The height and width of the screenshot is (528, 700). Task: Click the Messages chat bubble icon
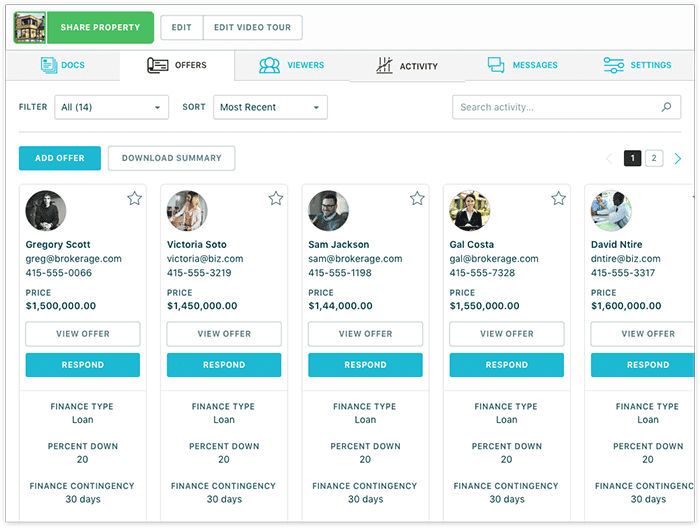[x=496, y=66]
